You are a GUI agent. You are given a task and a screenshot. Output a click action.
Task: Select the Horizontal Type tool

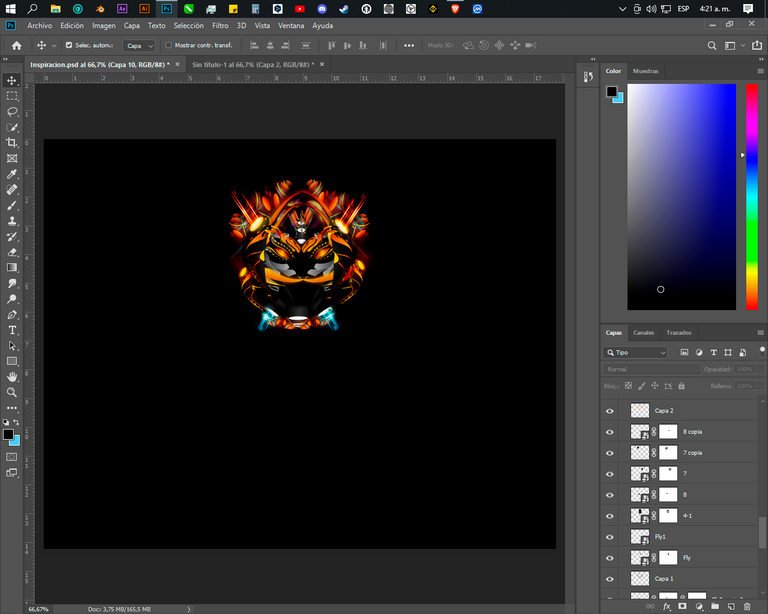12,331
